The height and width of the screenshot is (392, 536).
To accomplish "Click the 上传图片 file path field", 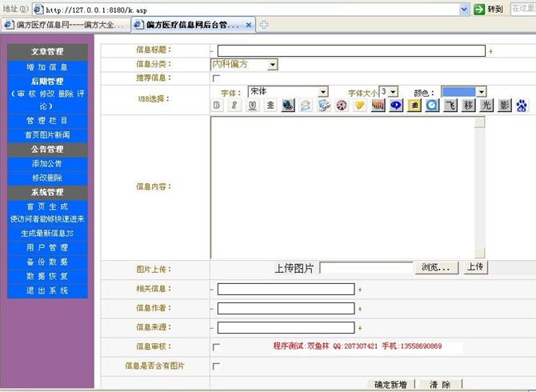I will tap(366, 267).
